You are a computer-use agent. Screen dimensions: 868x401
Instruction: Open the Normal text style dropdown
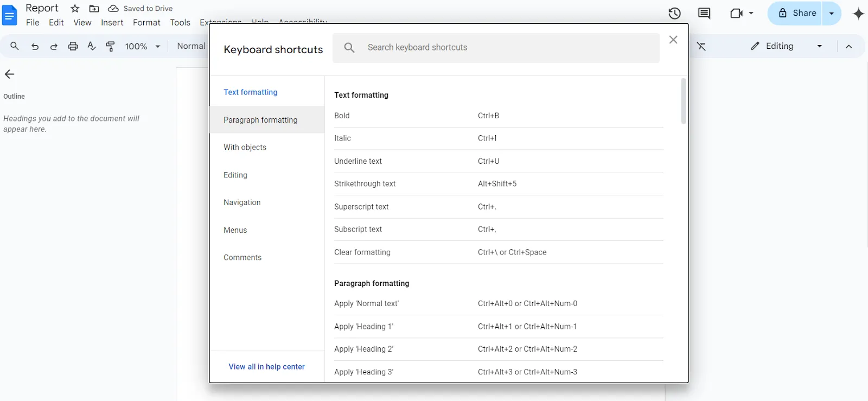(192, 46)
